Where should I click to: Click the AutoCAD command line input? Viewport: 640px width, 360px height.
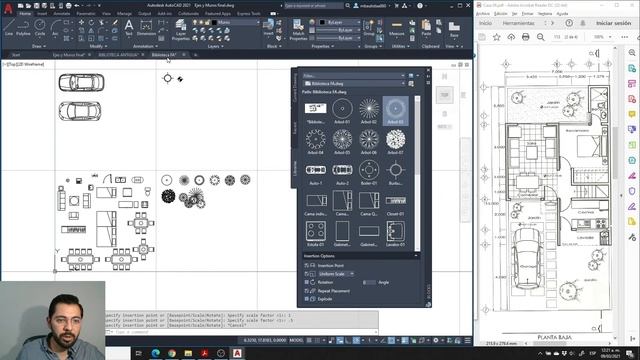click(243, 332)
